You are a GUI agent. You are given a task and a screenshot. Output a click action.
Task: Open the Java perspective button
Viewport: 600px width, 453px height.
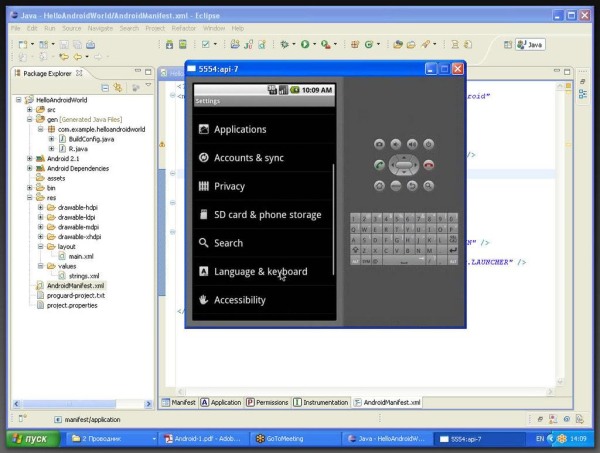click(x=529, y=45)
